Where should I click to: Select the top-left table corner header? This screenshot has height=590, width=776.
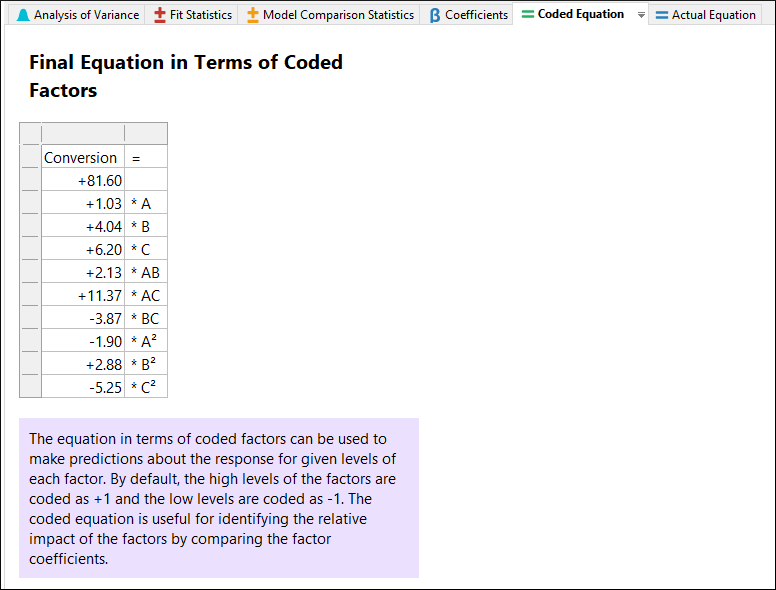click(30, 134)
